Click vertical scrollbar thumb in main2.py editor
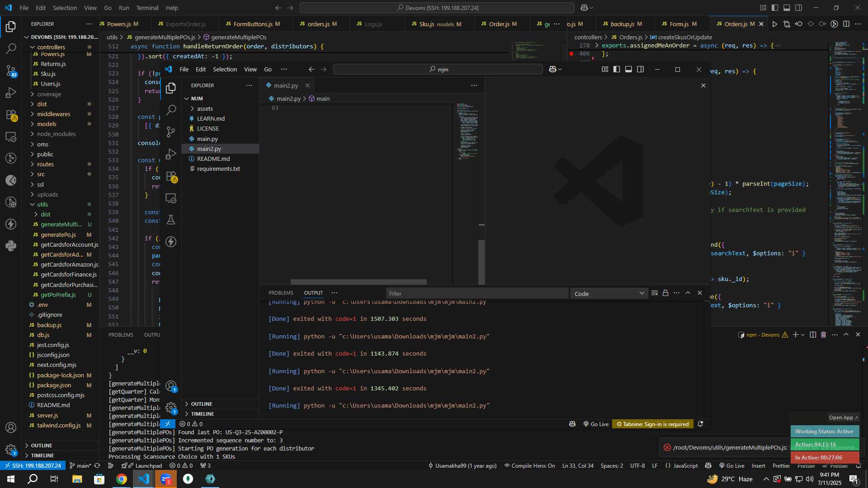Screen dimensions: 868x488 point(482,262)
